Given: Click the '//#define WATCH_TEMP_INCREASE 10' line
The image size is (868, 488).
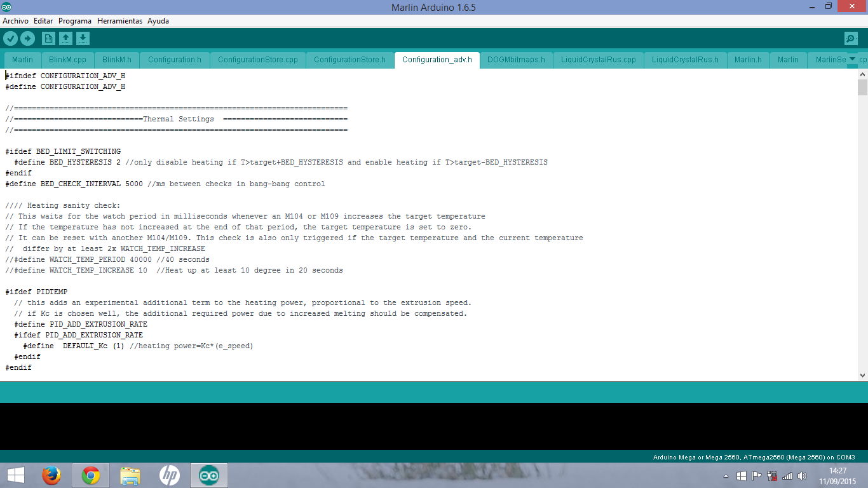Looking at the screenshot, I should click(174, 270).
